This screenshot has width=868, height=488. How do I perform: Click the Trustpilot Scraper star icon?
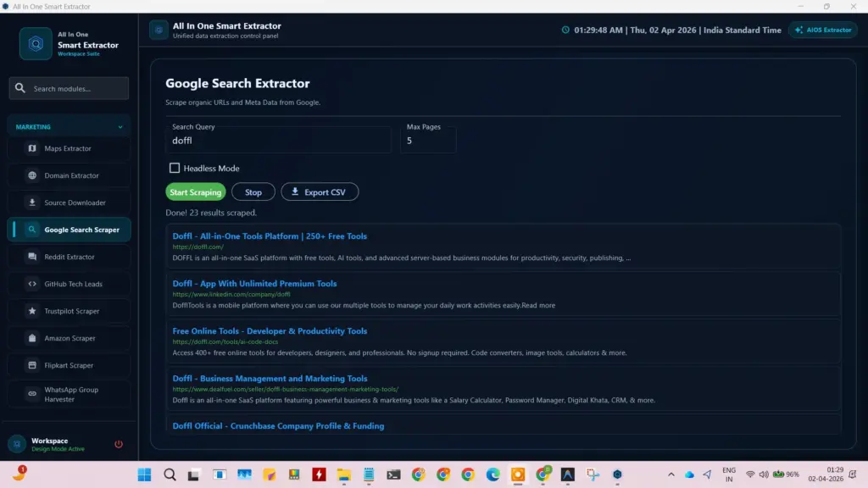32,311
